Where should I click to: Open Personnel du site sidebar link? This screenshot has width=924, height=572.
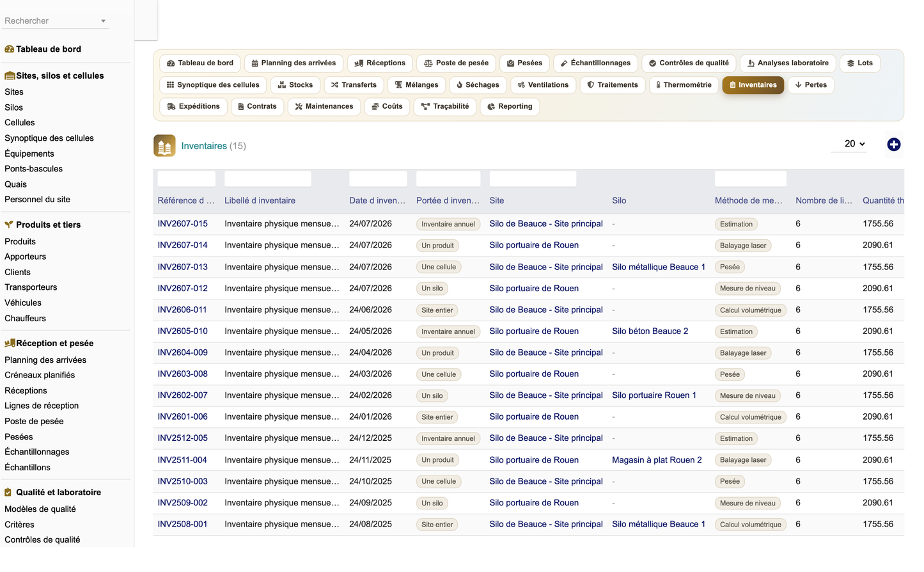37,200
